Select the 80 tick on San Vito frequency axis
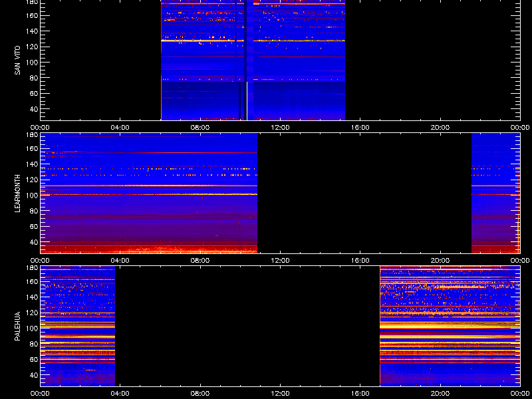Image resolution: width=532 pixels, height=399 pixels. click(34, 78)
